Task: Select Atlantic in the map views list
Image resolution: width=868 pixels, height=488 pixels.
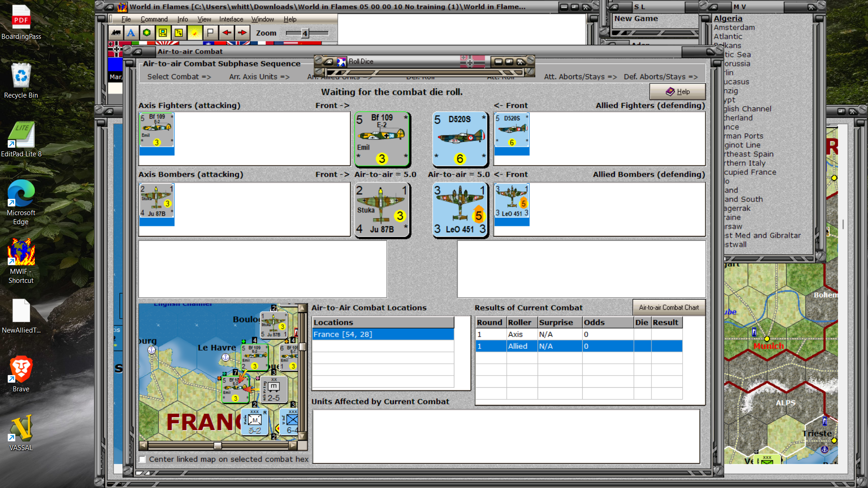Action: pos(727,37)
